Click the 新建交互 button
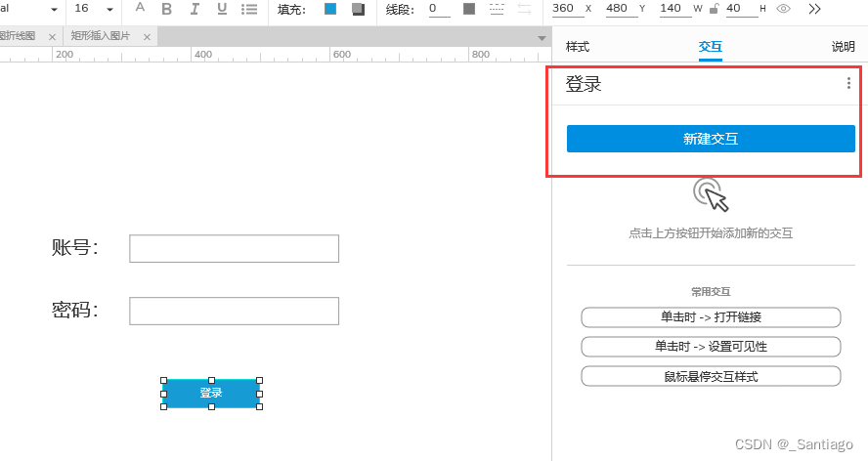 click(711, 139)
